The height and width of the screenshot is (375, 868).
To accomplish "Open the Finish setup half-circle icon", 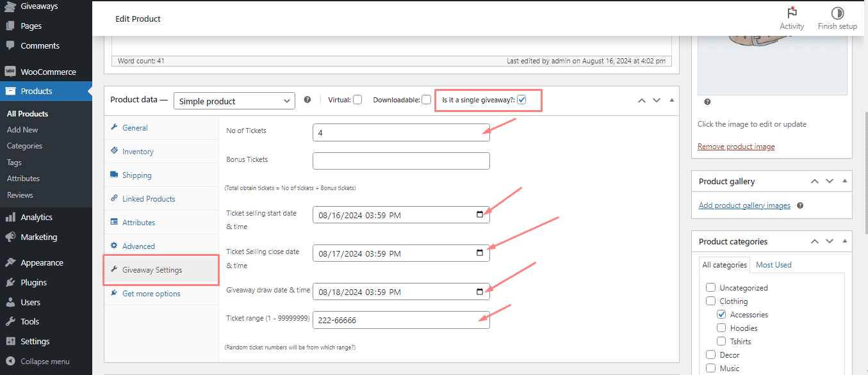I will 837,13.
